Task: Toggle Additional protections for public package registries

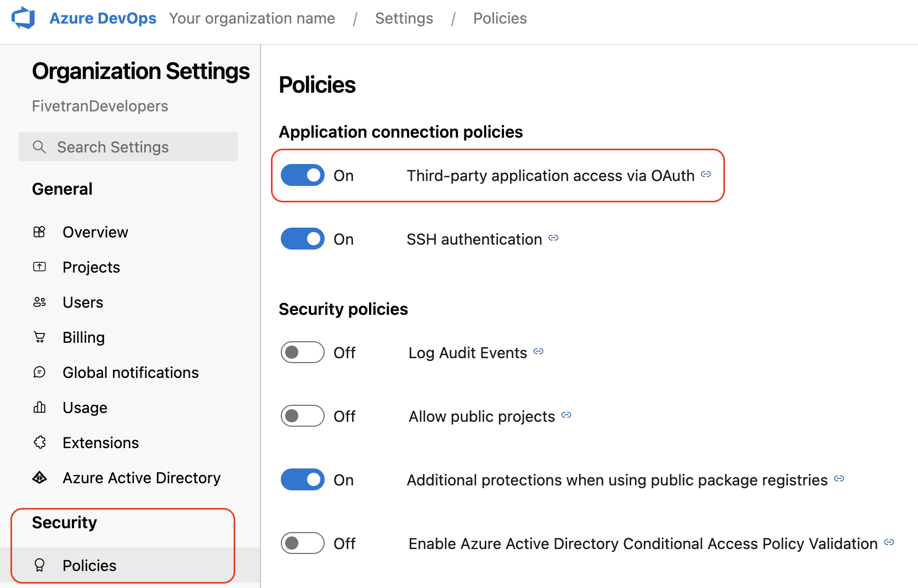Action: (303, 480)
